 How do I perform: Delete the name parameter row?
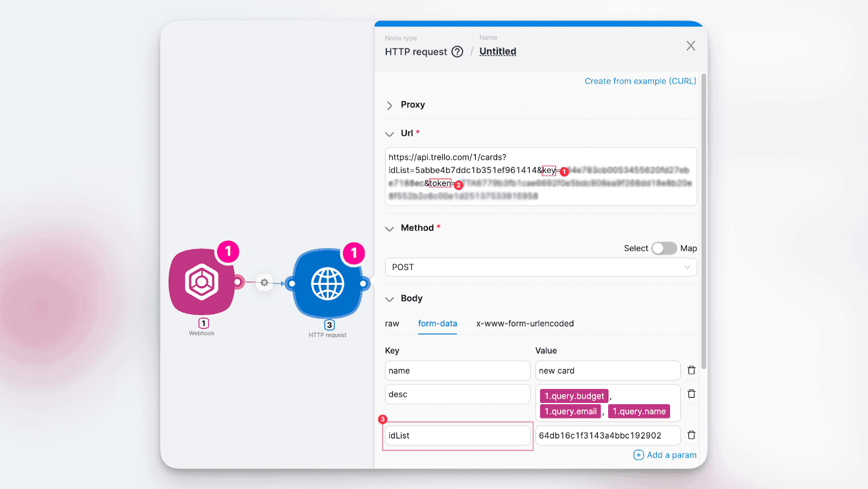coord(691,370)
